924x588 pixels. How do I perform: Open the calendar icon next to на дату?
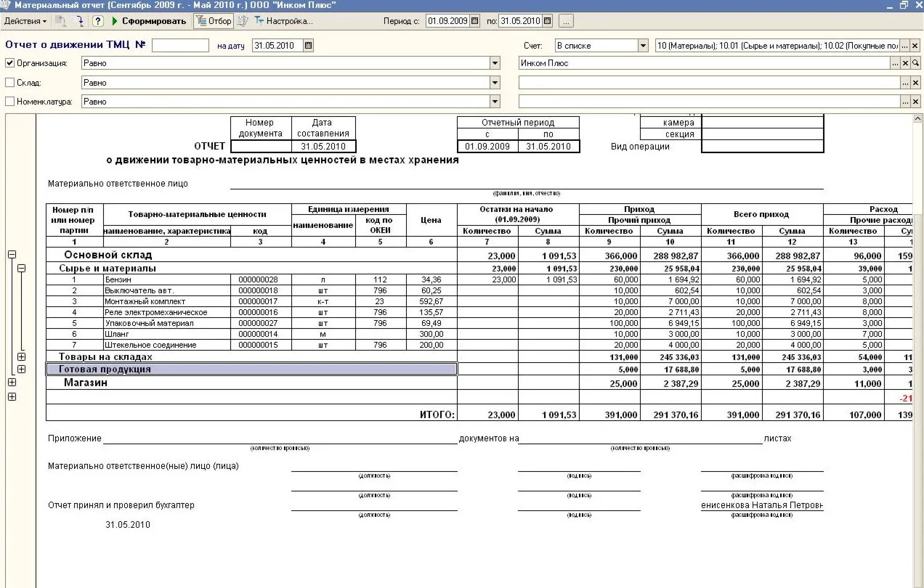click(308, 46)
